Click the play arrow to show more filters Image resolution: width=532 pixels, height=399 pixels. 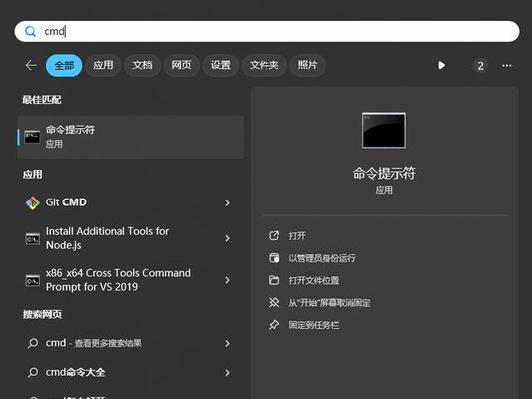441,65
